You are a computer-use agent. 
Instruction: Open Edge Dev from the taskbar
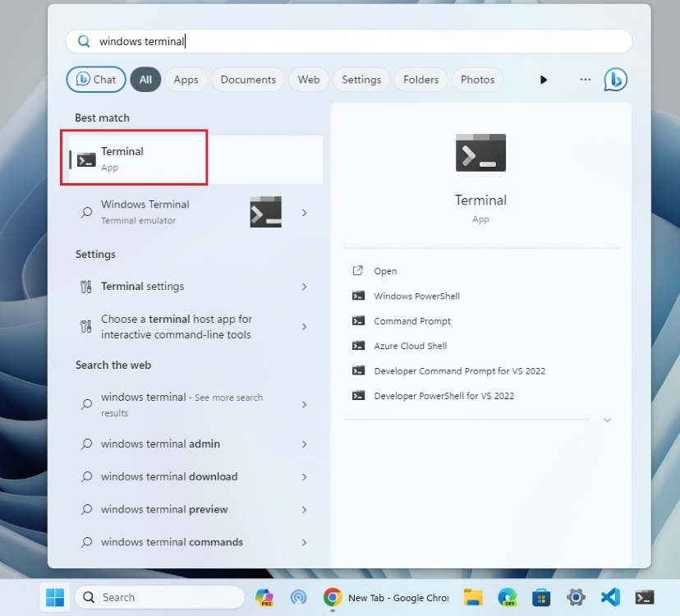[508, 597]
